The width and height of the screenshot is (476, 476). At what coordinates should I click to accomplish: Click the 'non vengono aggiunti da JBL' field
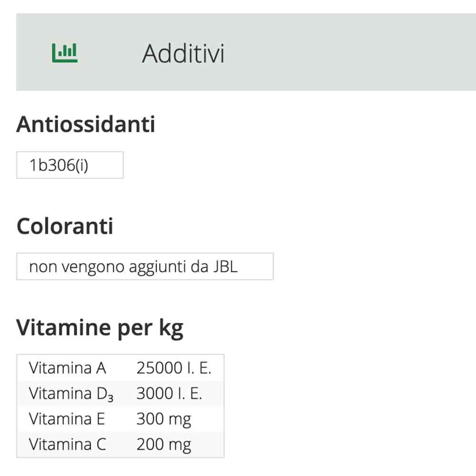tap(144, 266)
